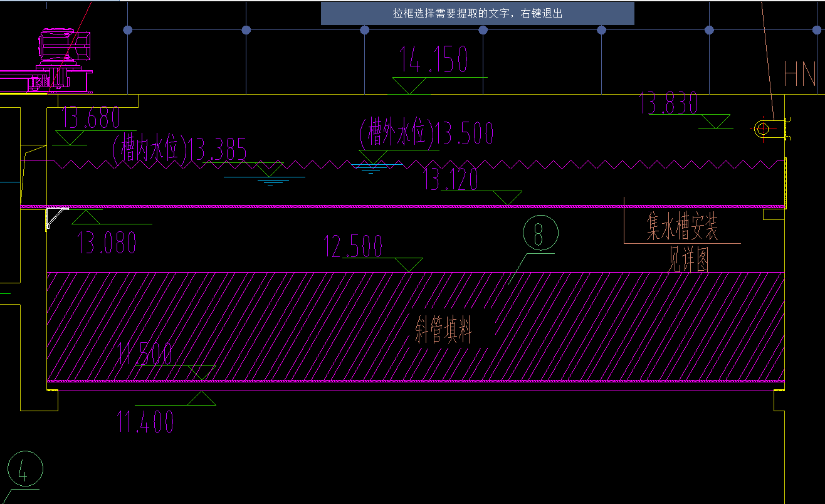Select the 见详图 annotation text
This screenshot has width=825, height=504.
click(x=688, y=258)
